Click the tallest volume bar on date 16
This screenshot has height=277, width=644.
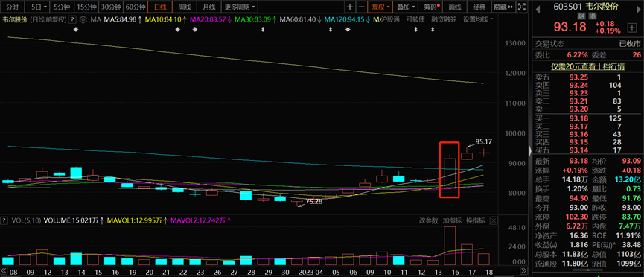[x=450, y=246]
